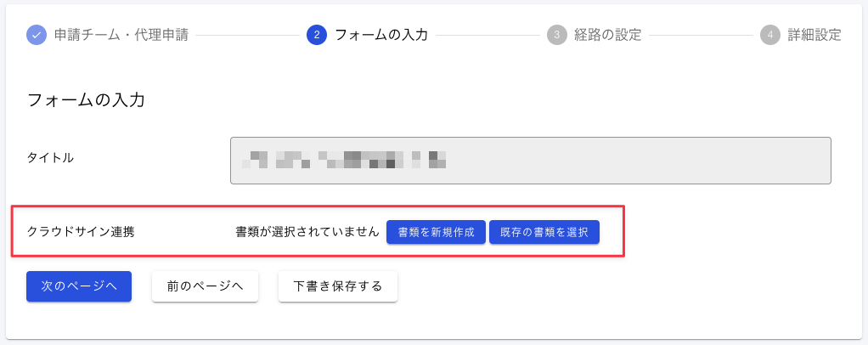Click the フォームの入力 section heading

click(86, 100)
